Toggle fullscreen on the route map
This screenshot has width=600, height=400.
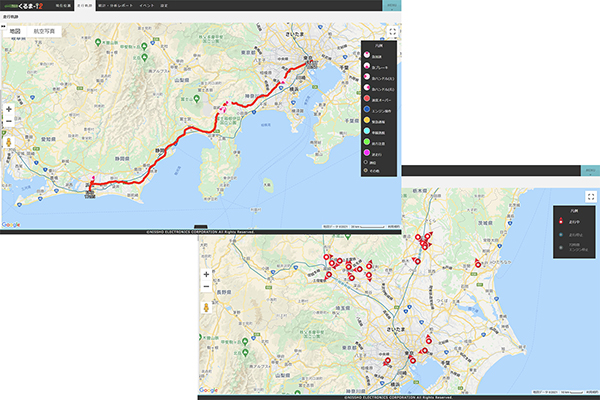pos(392,32)
